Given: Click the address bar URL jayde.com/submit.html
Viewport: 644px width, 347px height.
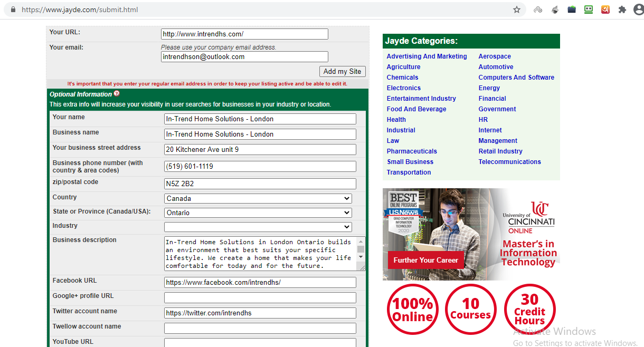Looking at the screenshot, I should 80,9.
